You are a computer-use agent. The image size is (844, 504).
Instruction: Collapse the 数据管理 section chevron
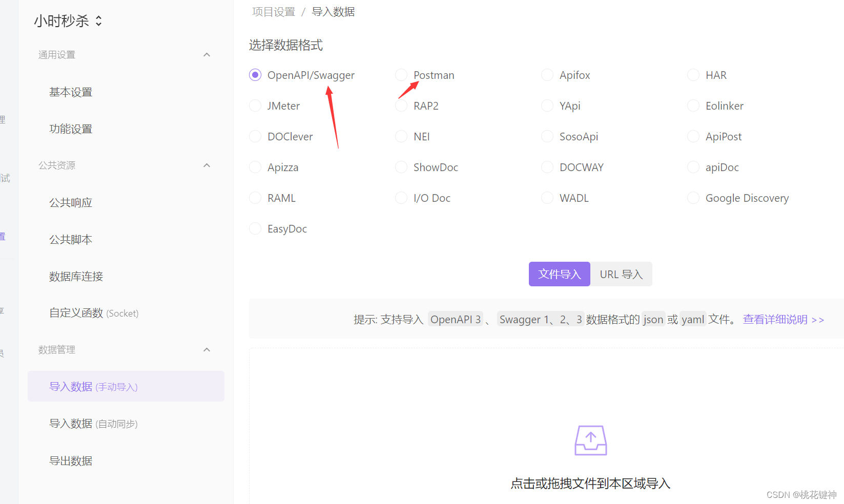click(x=207, y=350)
